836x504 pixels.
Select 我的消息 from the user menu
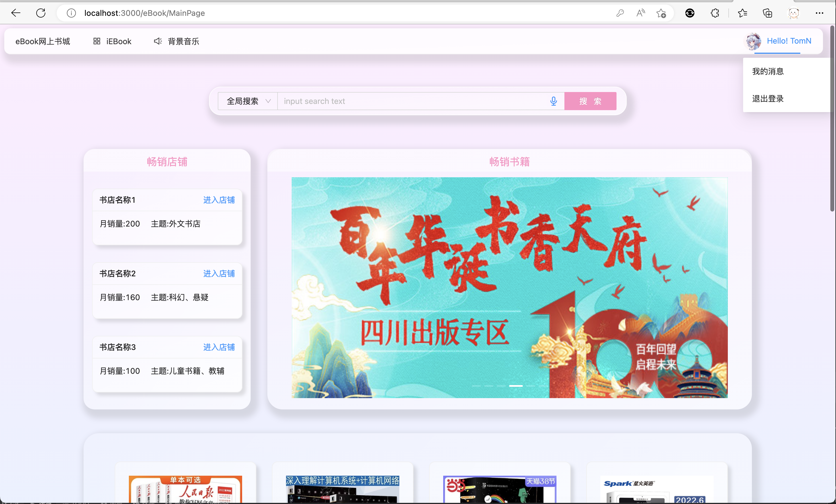click(x=767, y=71)
